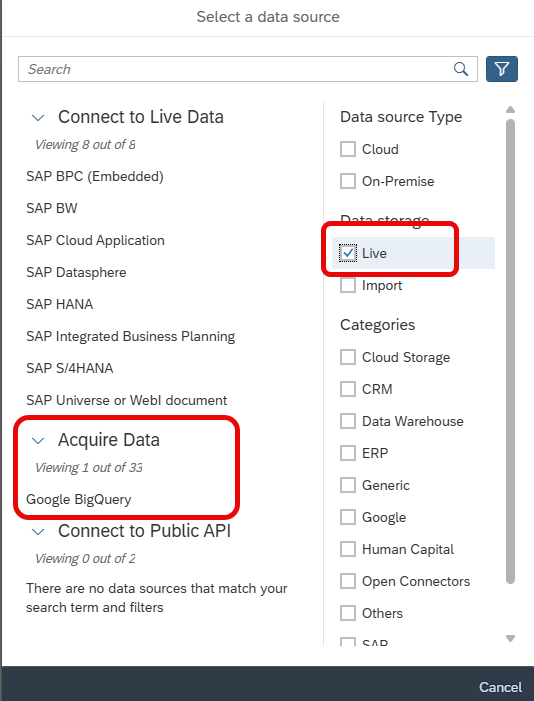This screenshot has height=701, width=534.
Task: Enable the Import checkbox
Action: [x=348, y=285]
